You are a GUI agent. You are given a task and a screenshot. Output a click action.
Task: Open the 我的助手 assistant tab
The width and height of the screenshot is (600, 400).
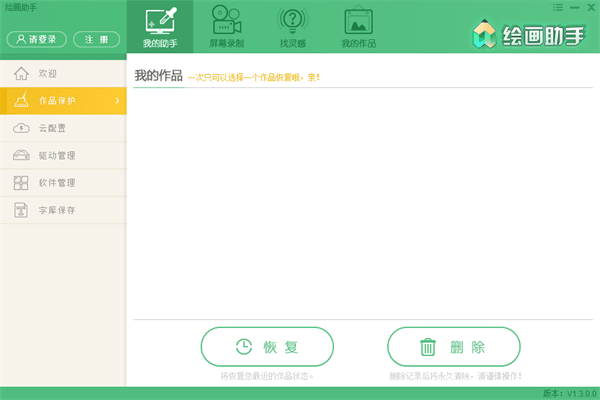[x=160, y=28]
